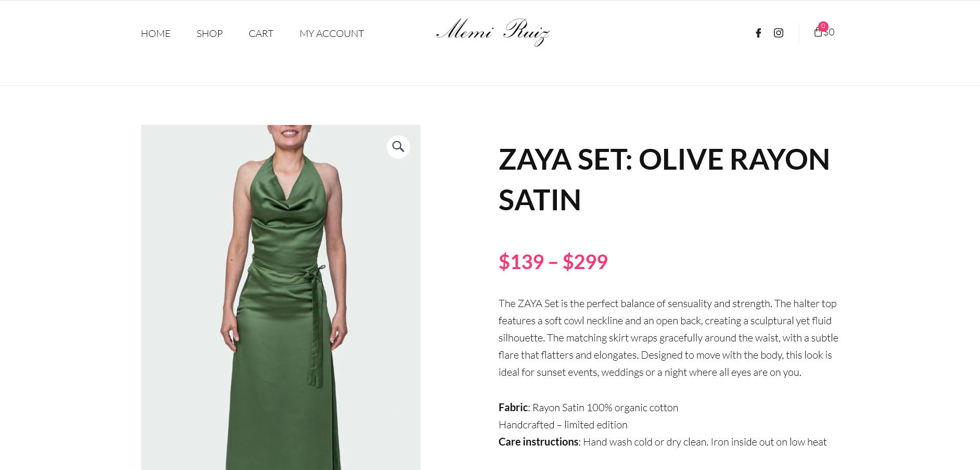The height and width of the screenshot is (470, 980).
Task: Open the CART menu item
Action: point(261,34)
